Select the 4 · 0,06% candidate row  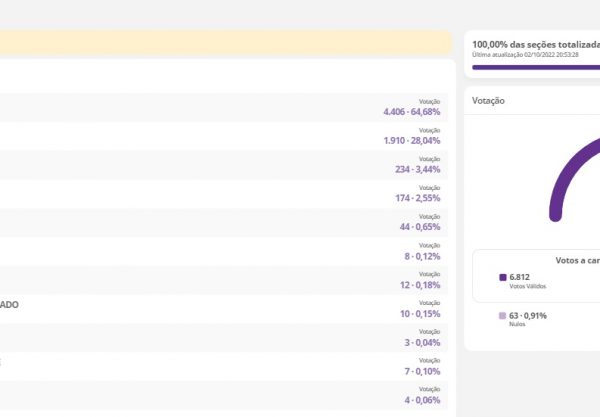tap(225, 395)
